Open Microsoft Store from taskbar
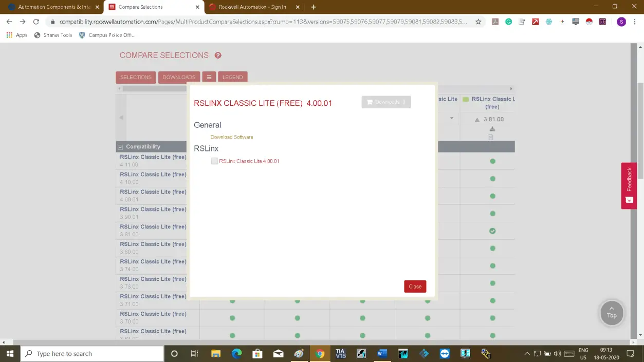The image size is (644, 362). [x=257, y=353]
